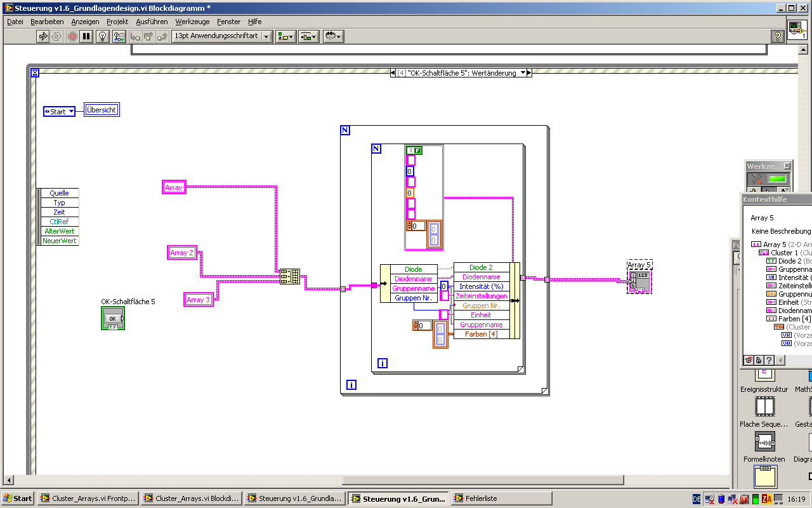Click the Diodenname unbundle element
812x508 pixels.
414,279
